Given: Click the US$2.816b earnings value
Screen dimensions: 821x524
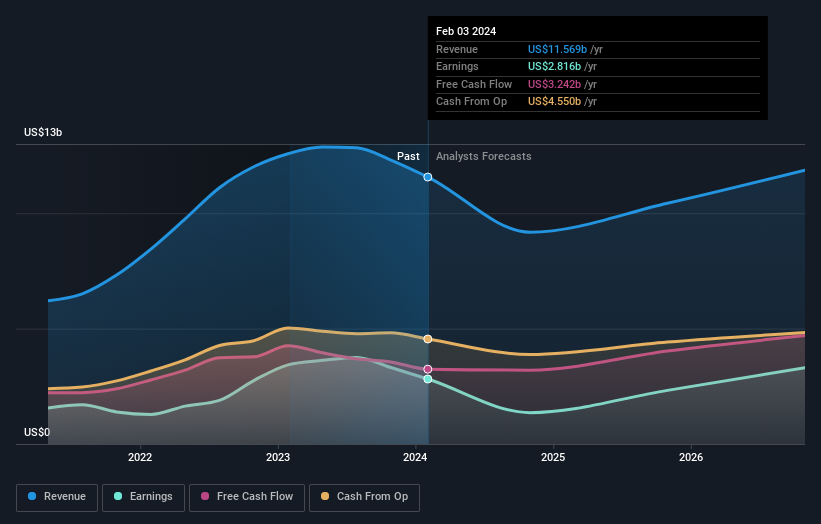Looking at the screenshot, I should (554, 66).
